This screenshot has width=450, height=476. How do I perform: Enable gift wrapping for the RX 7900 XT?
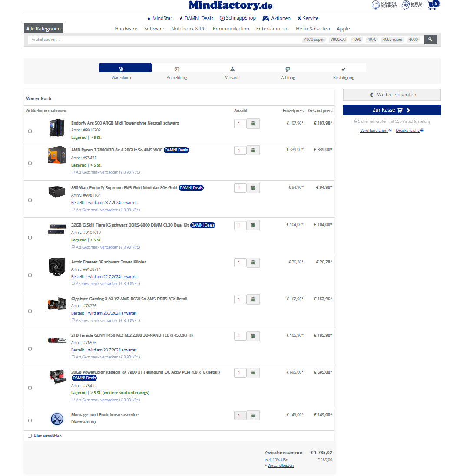pos(73,400)
